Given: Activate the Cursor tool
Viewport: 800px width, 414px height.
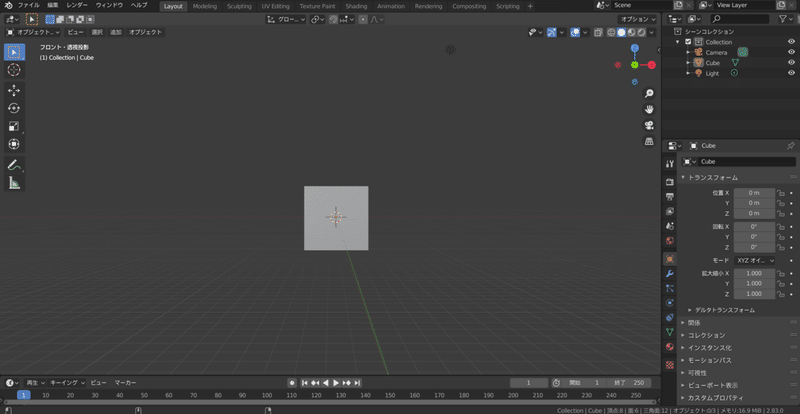Looking at the screenshot, I should tap(14, 70).
